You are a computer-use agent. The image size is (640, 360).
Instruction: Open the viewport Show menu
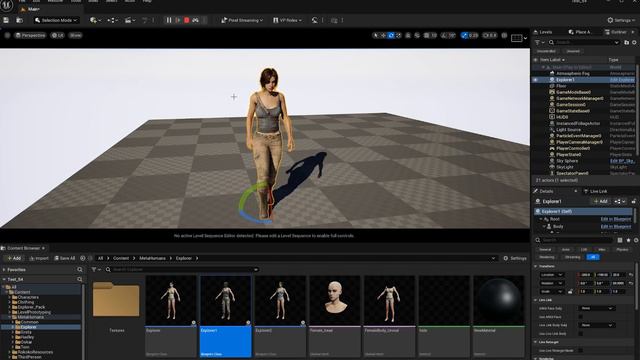(76, 35)
